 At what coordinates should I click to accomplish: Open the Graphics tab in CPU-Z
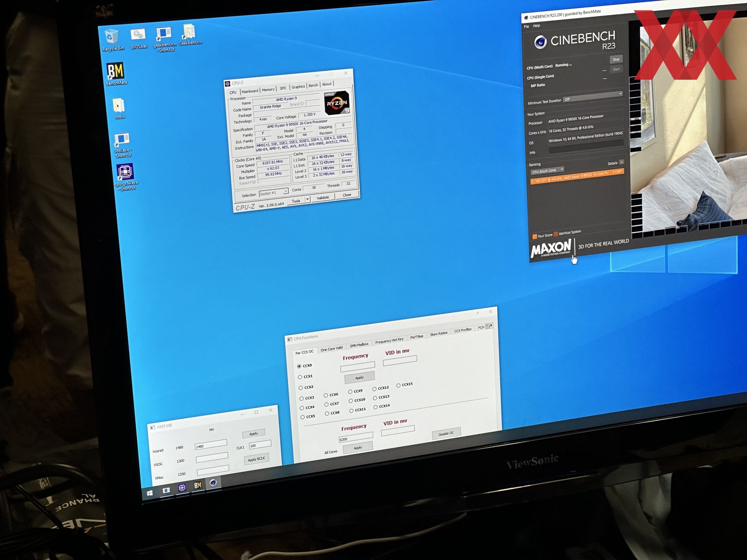(298, 87)
